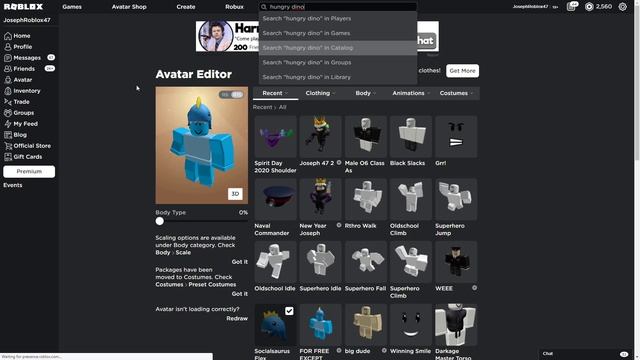Uncheck the Socialsaurus Flex item
This screenshot has height=360, width=640.
click(x=289, y=311)
